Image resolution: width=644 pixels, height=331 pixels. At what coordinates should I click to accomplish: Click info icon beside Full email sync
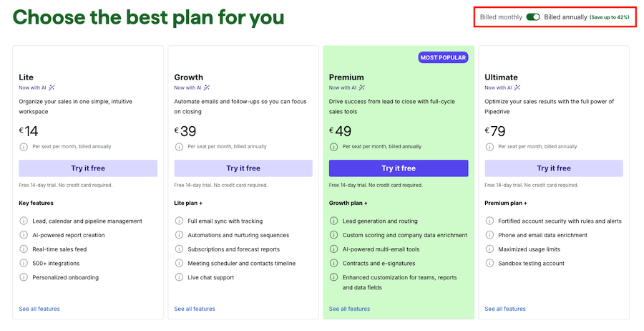179,221
